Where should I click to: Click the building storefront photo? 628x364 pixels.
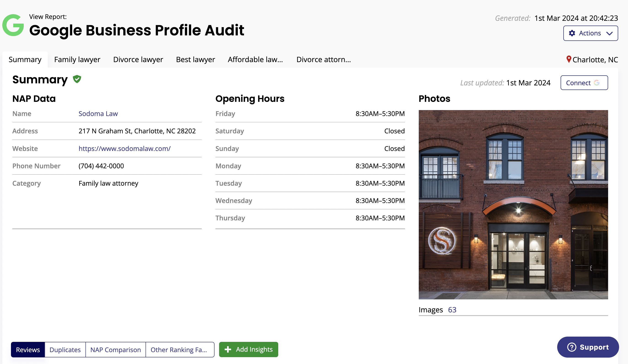pos(513,205)
